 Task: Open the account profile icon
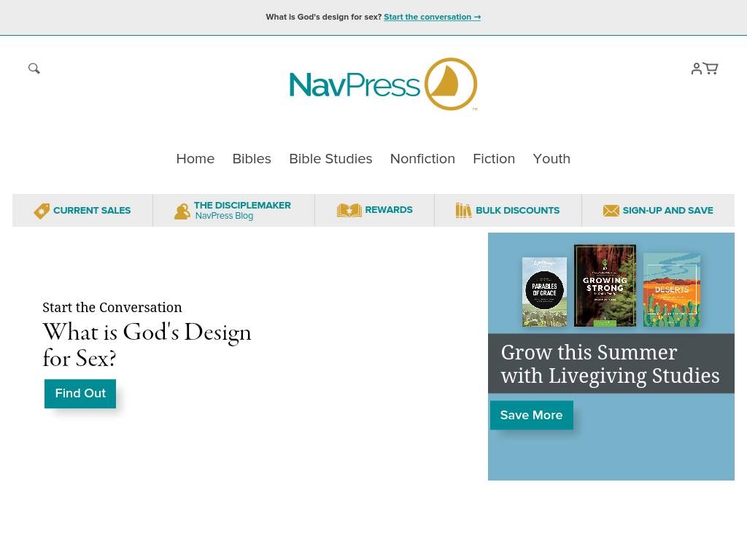[x=696, y=69]
